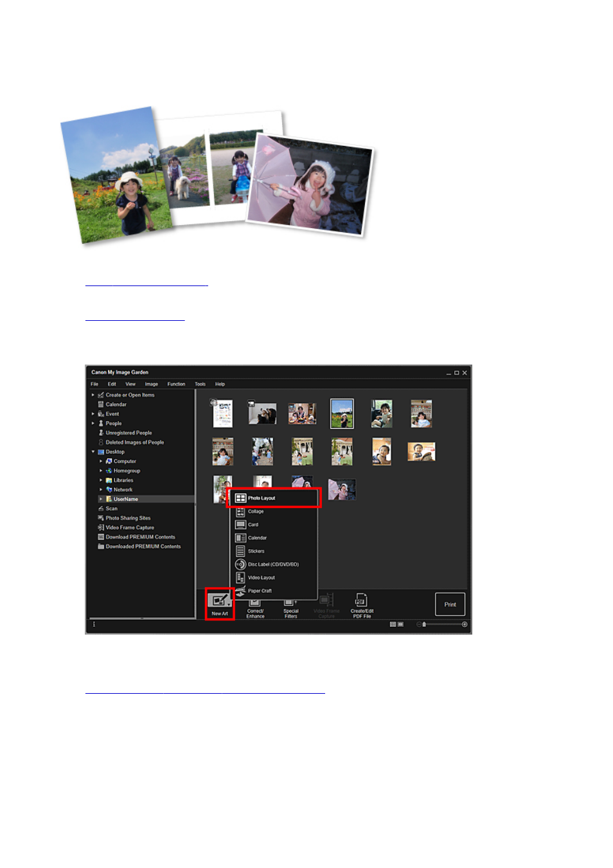The width and height of the screenshot is (613, 868).
Task: Select the highlighted girl in green field thumbnail
Action: (x=342, y=413)
